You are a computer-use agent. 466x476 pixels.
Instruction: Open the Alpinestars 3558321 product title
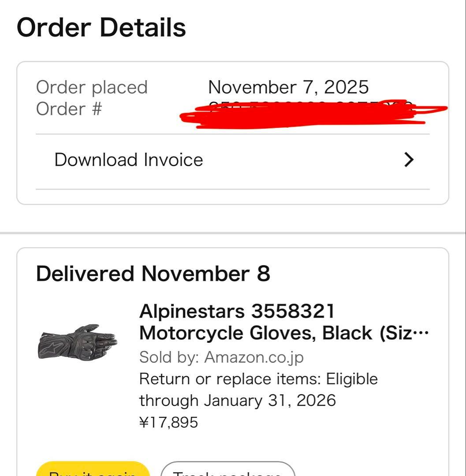click(237, 312)
